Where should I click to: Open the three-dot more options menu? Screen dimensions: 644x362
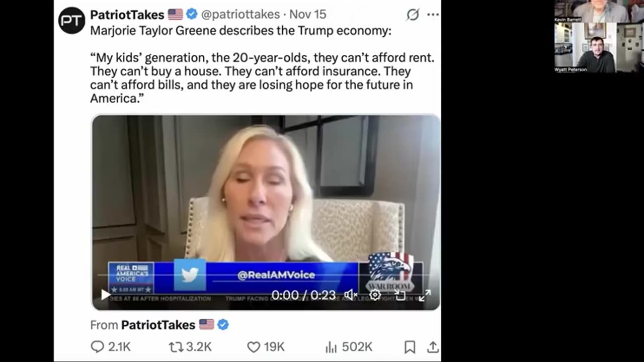tap(433, 15)
